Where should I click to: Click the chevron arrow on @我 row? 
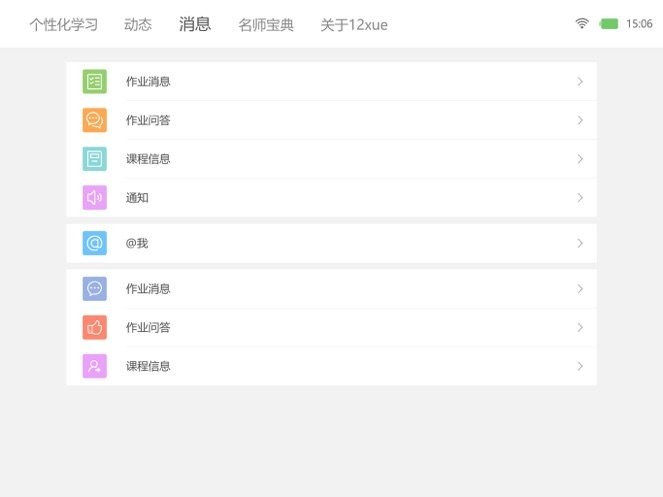[x=580, y=243]
